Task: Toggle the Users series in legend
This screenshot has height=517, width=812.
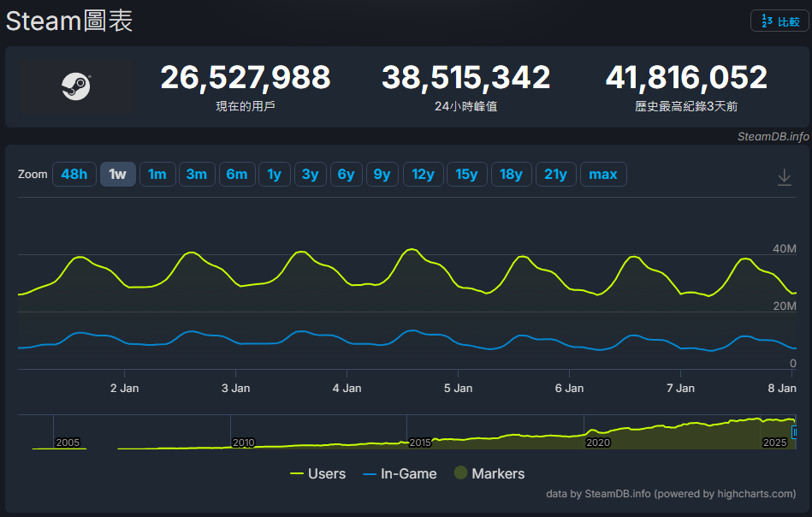Action: click(x=317, y=473)
